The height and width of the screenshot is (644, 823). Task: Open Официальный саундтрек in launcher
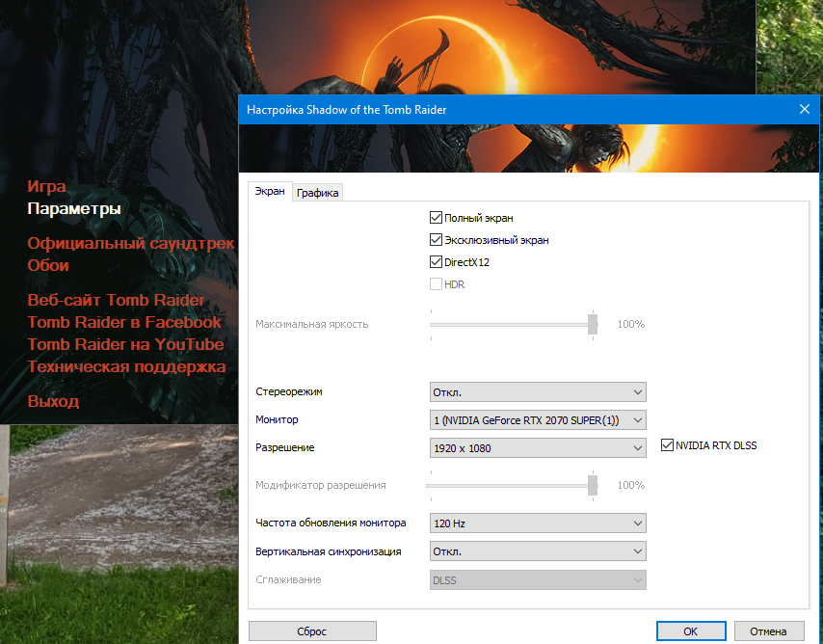click(131, 243)
